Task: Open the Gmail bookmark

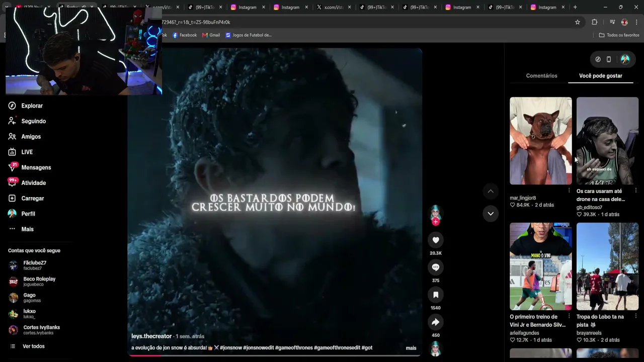Action: click(x=211, y=35)
